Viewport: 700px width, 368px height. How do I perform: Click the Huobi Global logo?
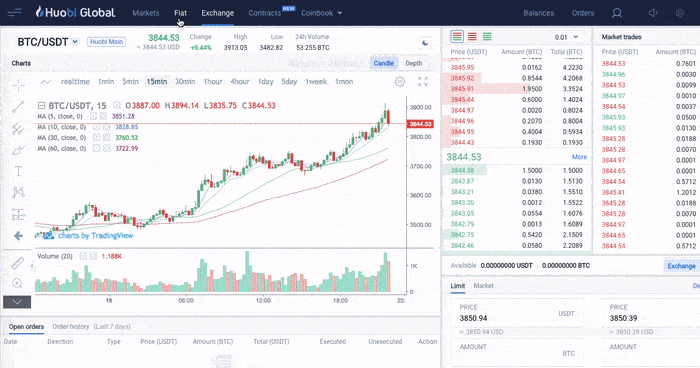coord(75,13)
